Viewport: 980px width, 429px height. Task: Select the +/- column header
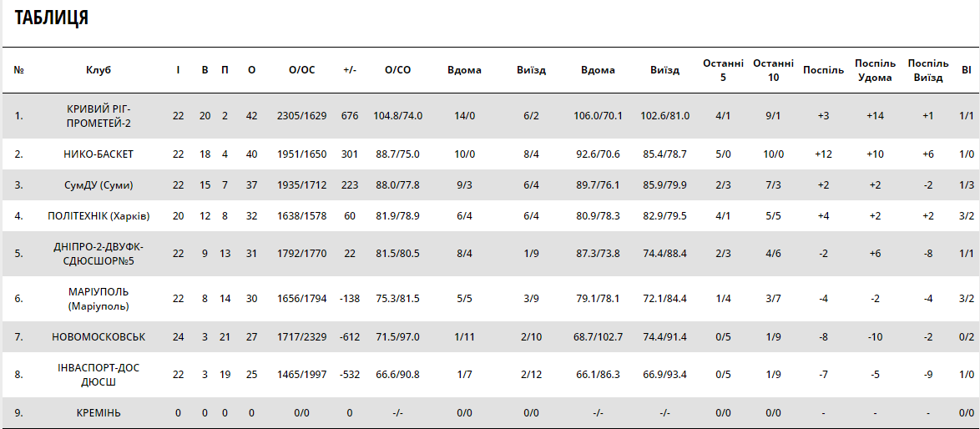click(350, 70)
